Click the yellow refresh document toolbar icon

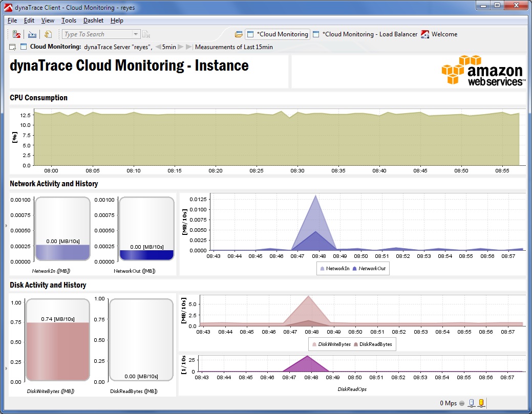[x=48, y=34]
